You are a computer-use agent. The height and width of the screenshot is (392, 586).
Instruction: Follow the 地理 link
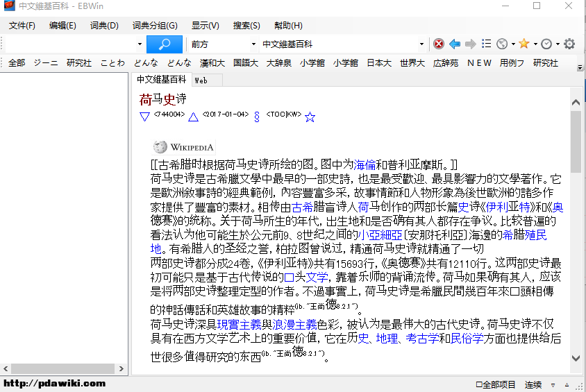[387, 339]
